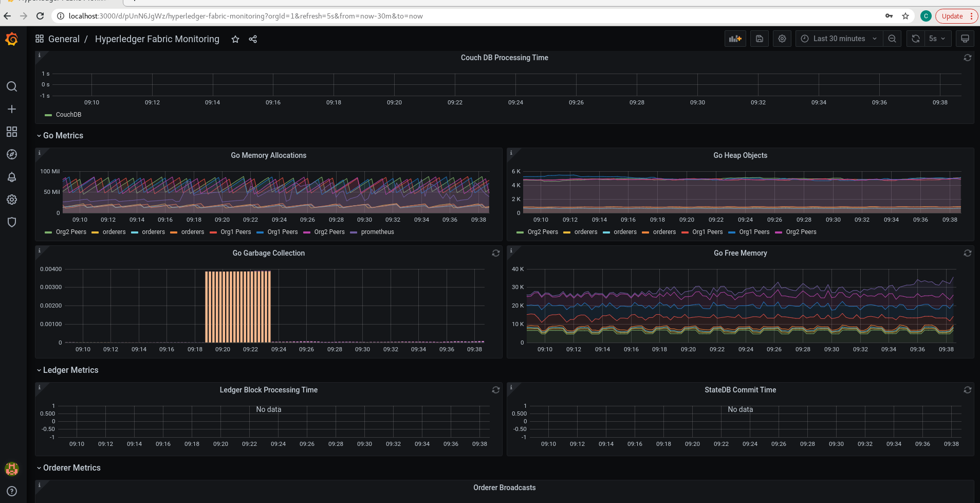This screenshot has width=980, height=503.
Task: Click CouchDB legend green color swatch
Action: (x=48, y=115)
